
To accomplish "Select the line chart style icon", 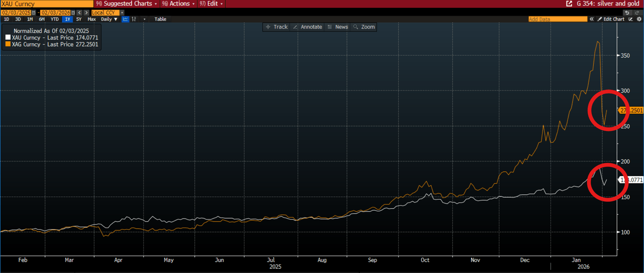I will tap(125, 19).
